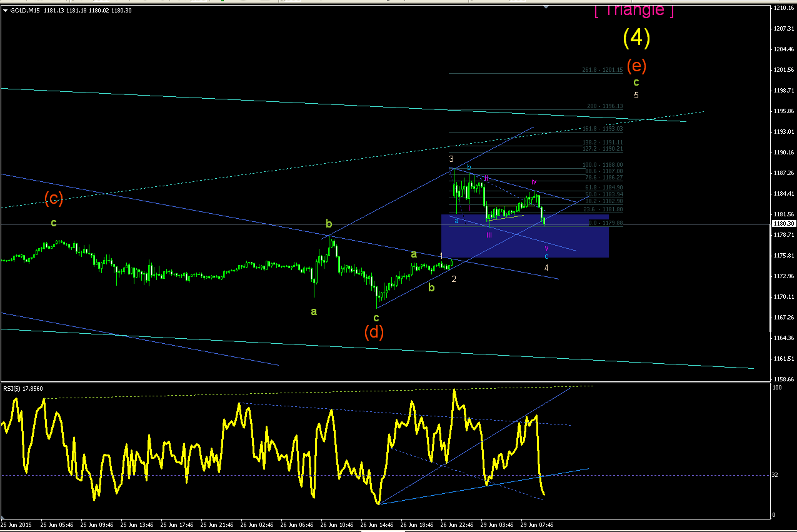Screen dimensions: 797x532
Task: Select the orange (d) wave label
Action: coord(374,332)
